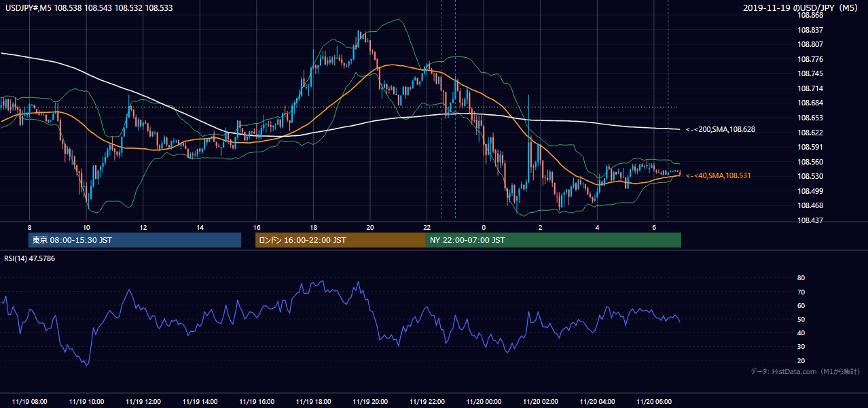This screenshot has height=408, width=868.
Task: Click the 11/20 04:00 time axis label
Action: click(598, 402)
